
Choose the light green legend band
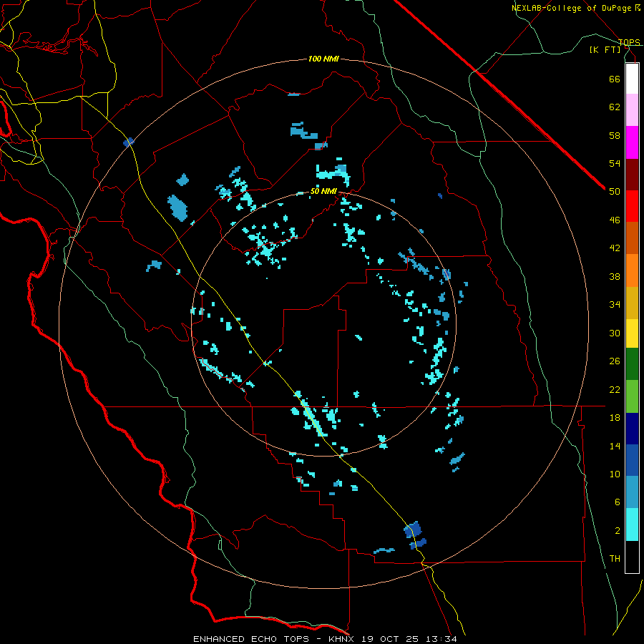click(x=632, y=396)
